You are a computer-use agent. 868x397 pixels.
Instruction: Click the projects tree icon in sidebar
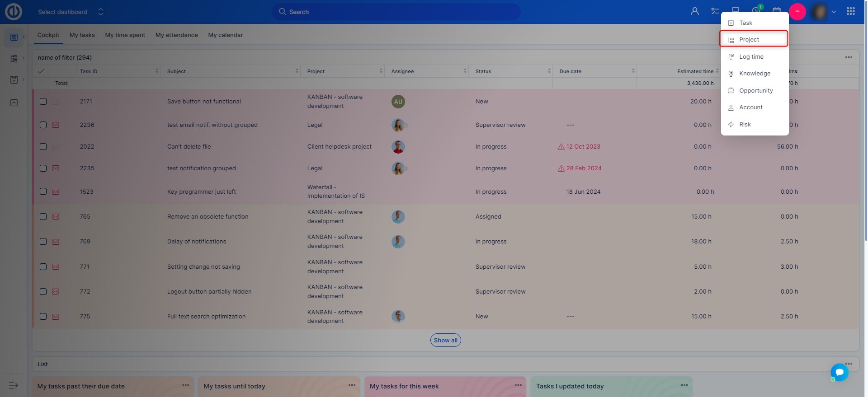point(14,58)
